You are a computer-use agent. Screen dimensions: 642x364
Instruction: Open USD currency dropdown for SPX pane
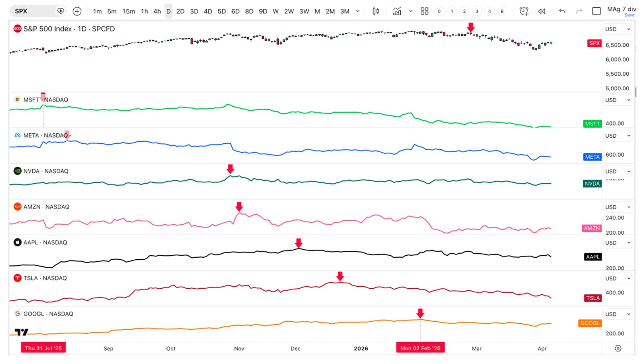617,29
